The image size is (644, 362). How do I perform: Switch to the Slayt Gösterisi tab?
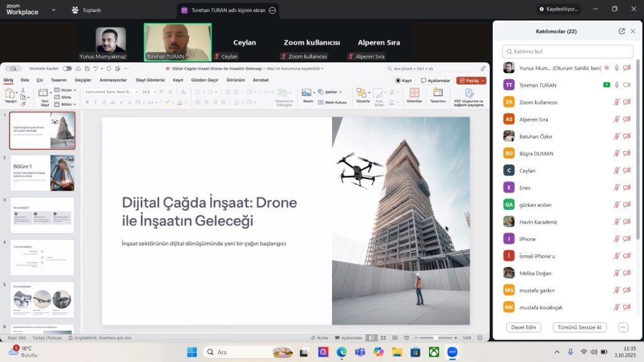point(150,80)
